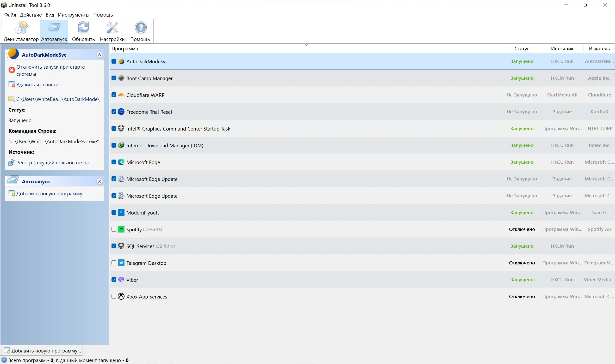Click the Cloudflare WARP cloud icon
The width and height of the screenshot is (615, 364).
click(x=121, y=95)
